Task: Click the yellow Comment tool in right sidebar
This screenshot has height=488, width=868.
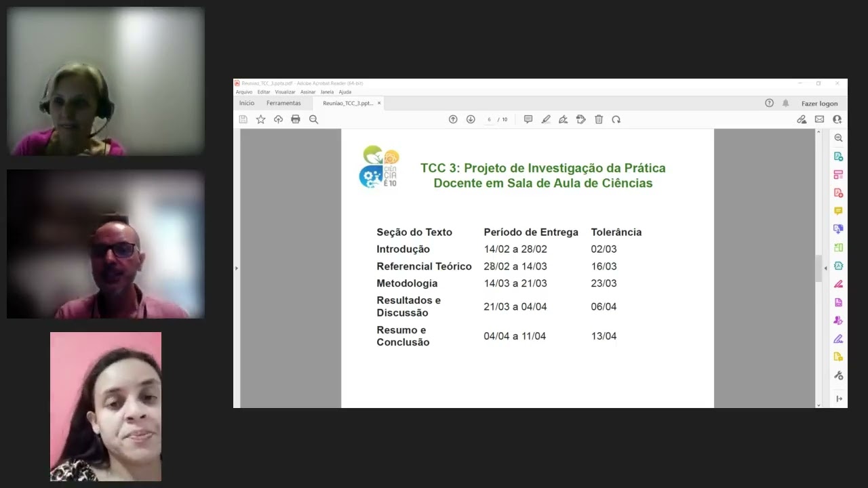Action: click(838, 211)
